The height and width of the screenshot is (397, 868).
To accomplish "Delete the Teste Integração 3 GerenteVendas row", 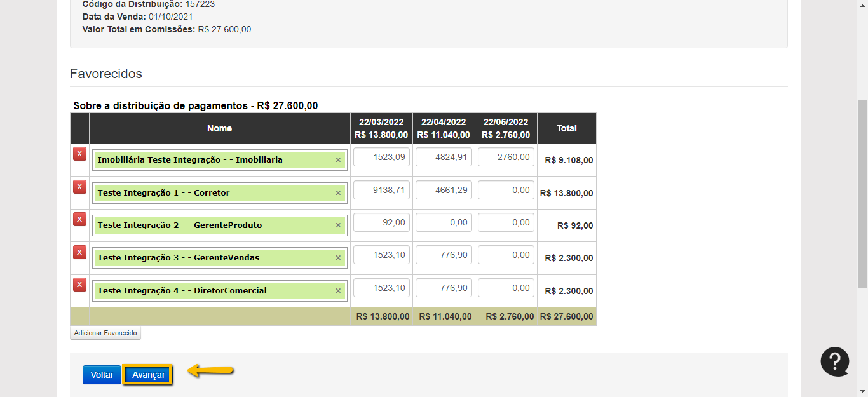I will (x=79, y=252).
